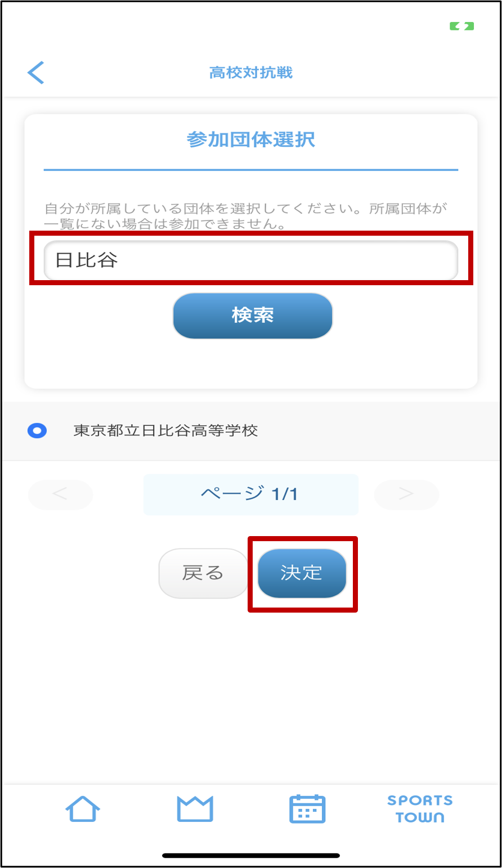
Task: Open the calendar icon tab
Action: [307, 809]
